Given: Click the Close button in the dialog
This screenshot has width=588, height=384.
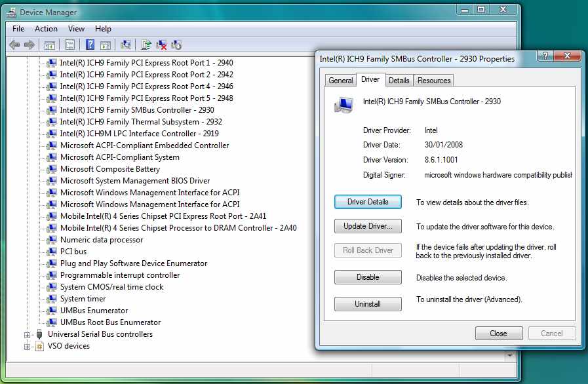Looking at the screenshot, I should (x=498, y=334).
